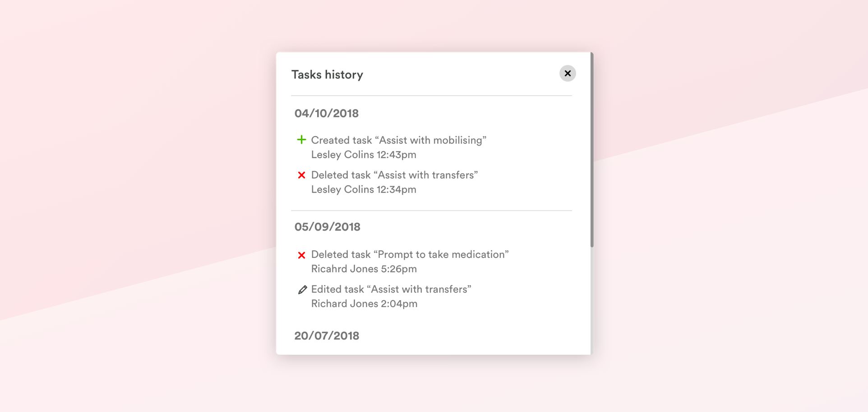Click the red X beside Assist with transfers

coord(302,175)
